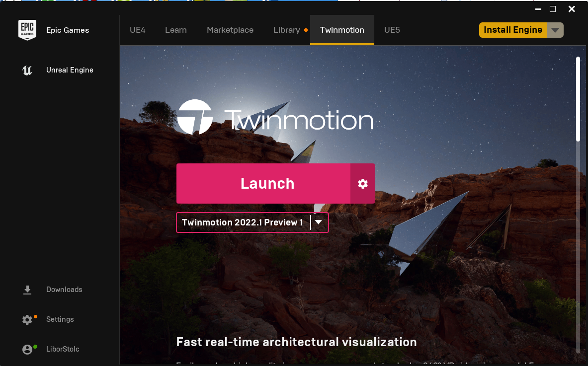Close the Epic Games Launcher window
588x366 pixels.
pos(572,9)
